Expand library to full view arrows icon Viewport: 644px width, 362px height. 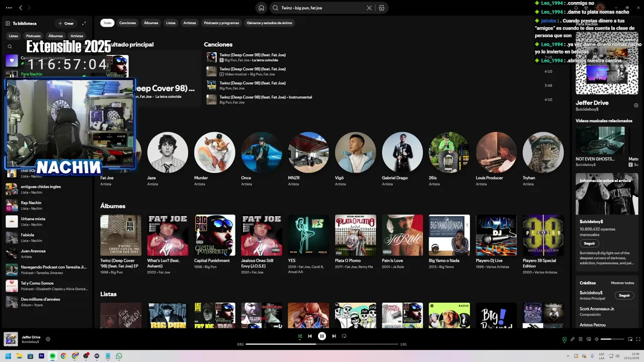tap(84, 23)
